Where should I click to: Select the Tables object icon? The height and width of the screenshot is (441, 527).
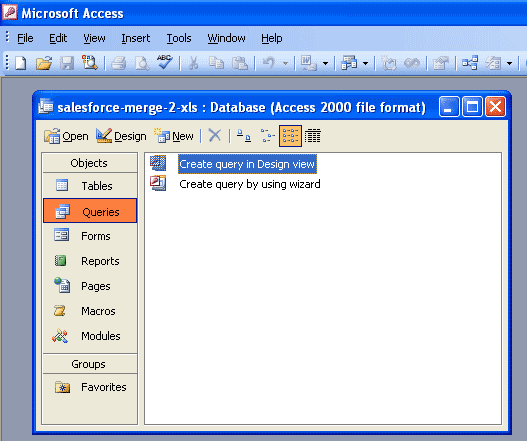tap(62, 185)
